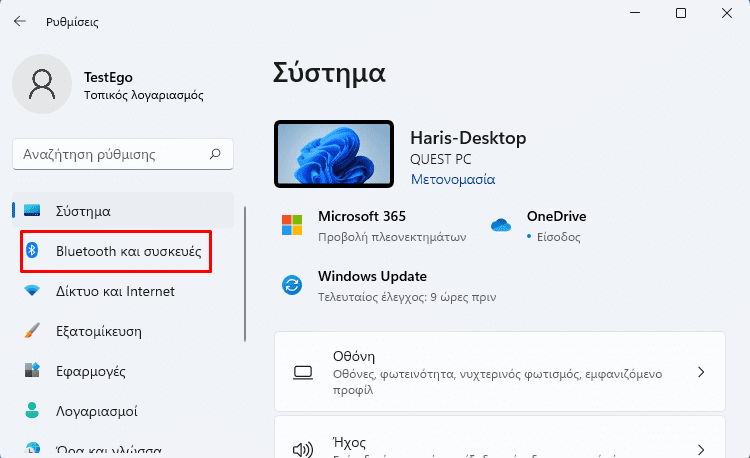Viewport: 750px width, 458px height.
Task: Click the desktop wallpaper thumbnail
Action: point(334,154)
